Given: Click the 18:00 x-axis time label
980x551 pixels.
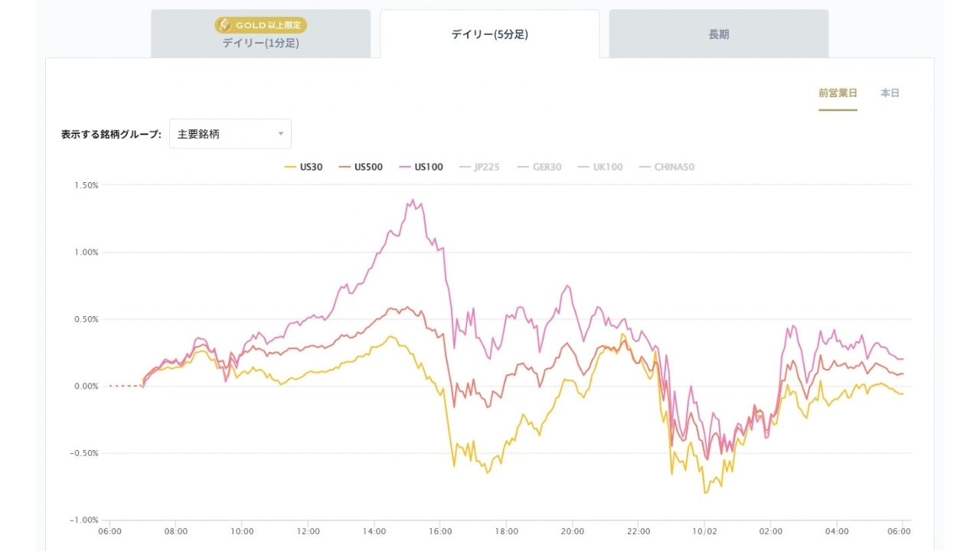Looking at the screenshot, I should click(x=506, y=531).
